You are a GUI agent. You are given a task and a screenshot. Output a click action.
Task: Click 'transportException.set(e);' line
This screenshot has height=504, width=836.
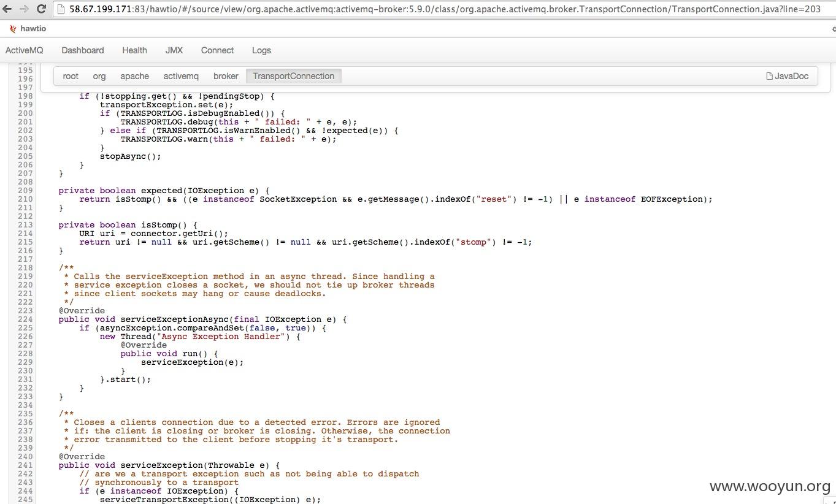coord(166,104)
